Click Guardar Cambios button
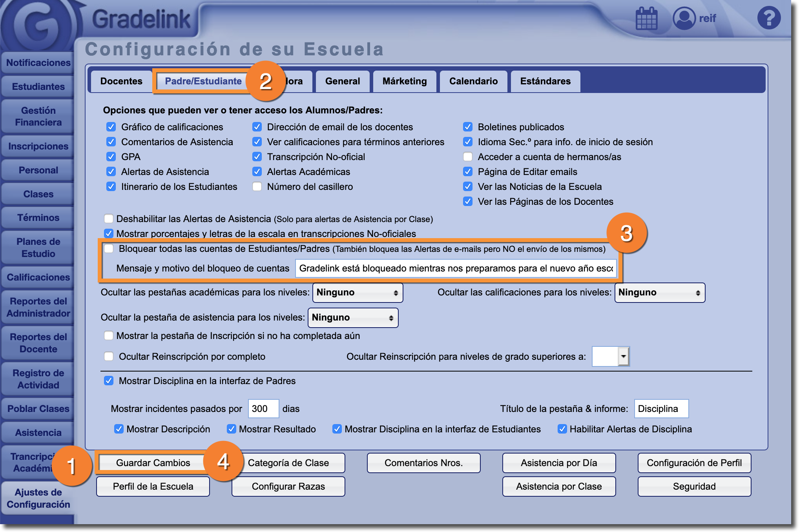The height and width of the screenshot is (532, 799). pyautogui.click(x=153, y=463)
